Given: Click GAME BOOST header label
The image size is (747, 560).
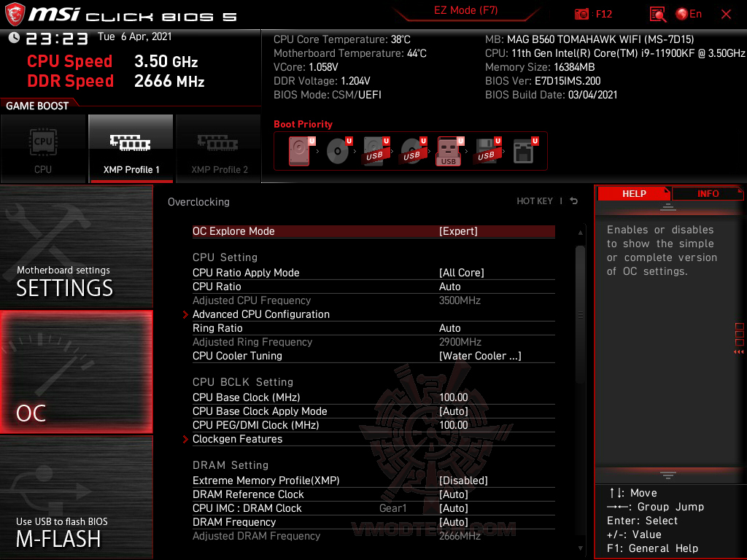Looking at the screenshot, I should coord(37,106).
